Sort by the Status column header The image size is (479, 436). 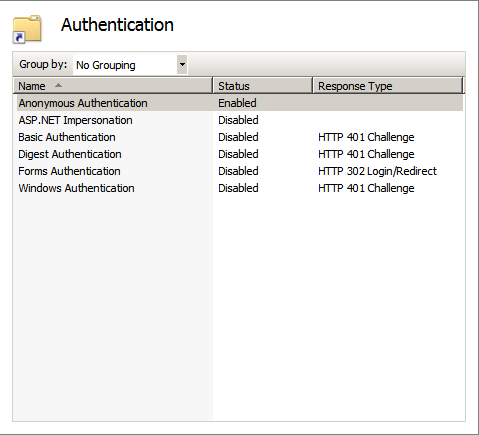pyautogui.click(x=263, y=86)
